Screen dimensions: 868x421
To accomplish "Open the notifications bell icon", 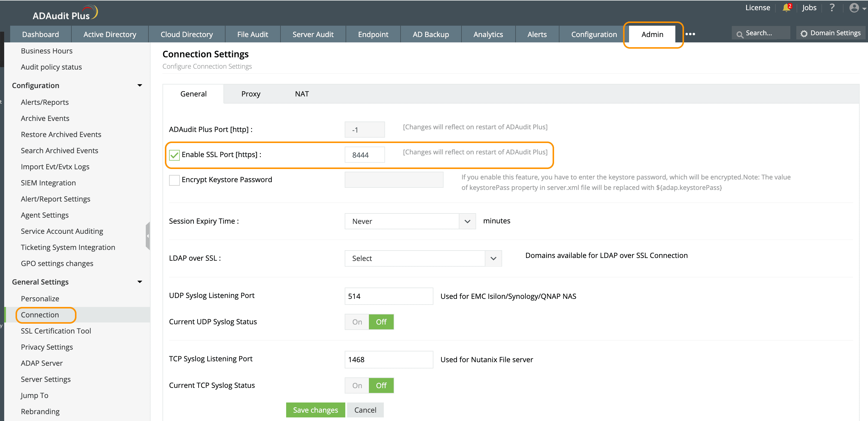I will click(x=786, y=8).
